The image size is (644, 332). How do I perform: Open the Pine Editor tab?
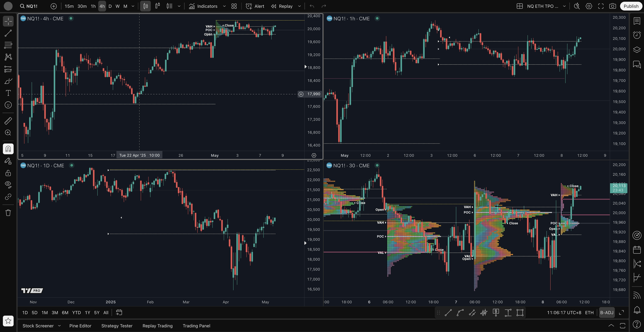click(x=80, y=326)
